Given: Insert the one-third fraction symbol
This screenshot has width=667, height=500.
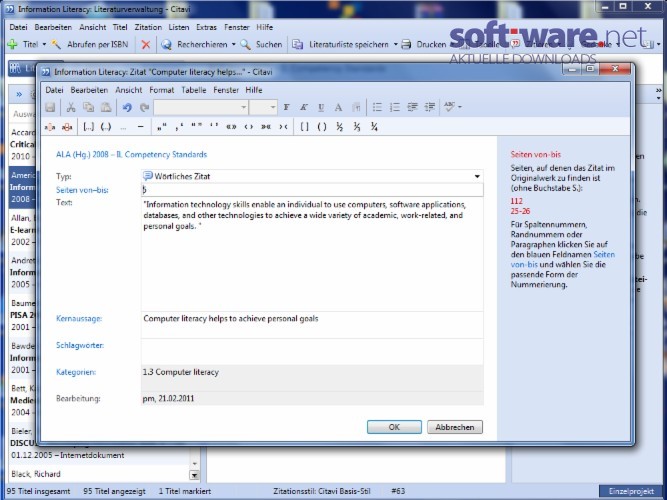Looking at the screenshot, I should pyautogui.click(x=357, y=127).
